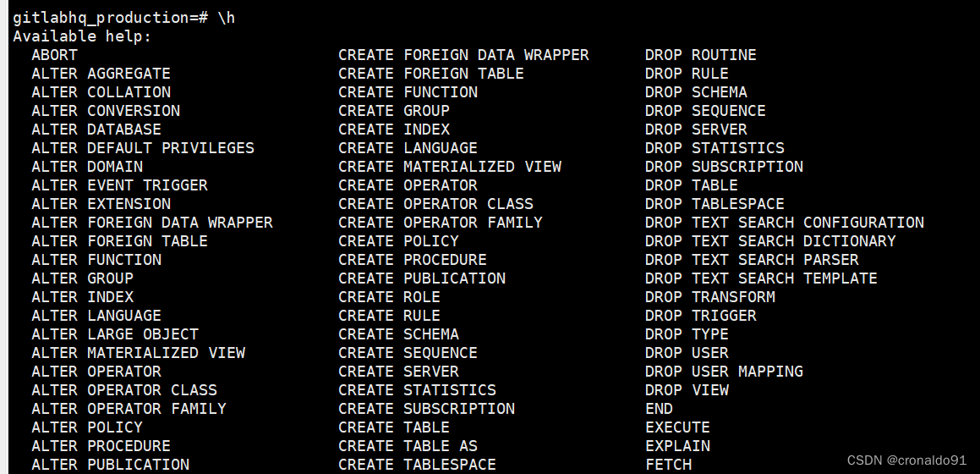Viewport: 980px width, 474px height.
Task: Click ALTER OPERATOR CLASS entry
Action: coord(124,390)
